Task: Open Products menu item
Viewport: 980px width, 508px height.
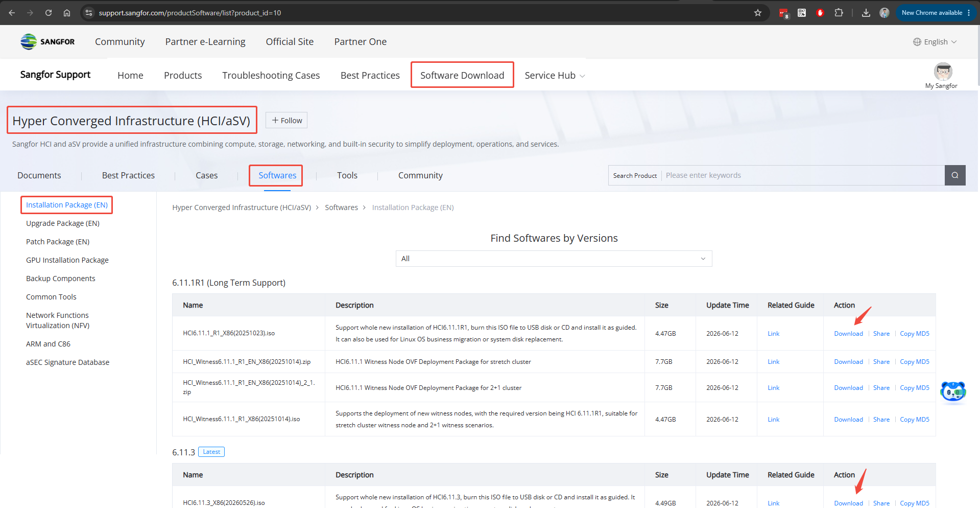Action: point(183,75)
